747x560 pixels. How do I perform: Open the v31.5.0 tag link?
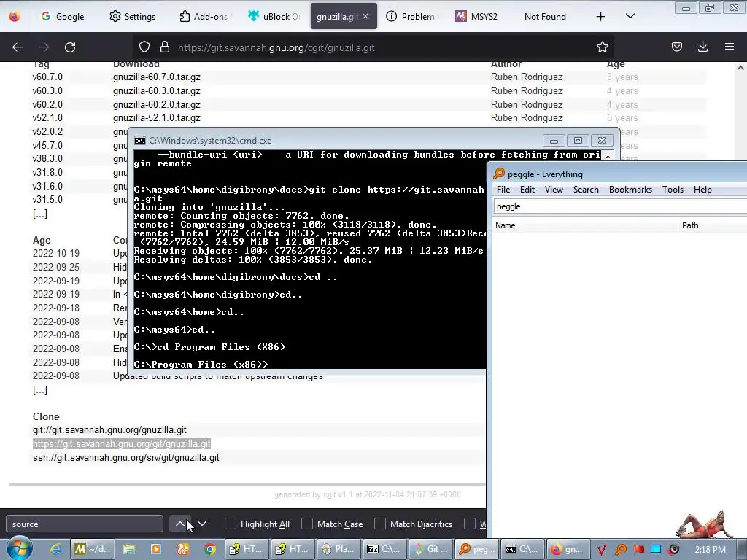click(x=47, y=199)
